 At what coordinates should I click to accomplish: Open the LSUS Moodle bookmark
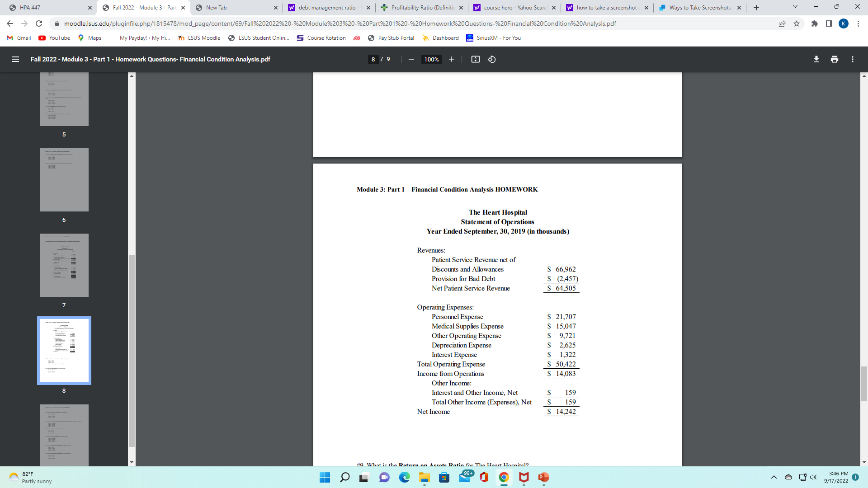(199, 38)
